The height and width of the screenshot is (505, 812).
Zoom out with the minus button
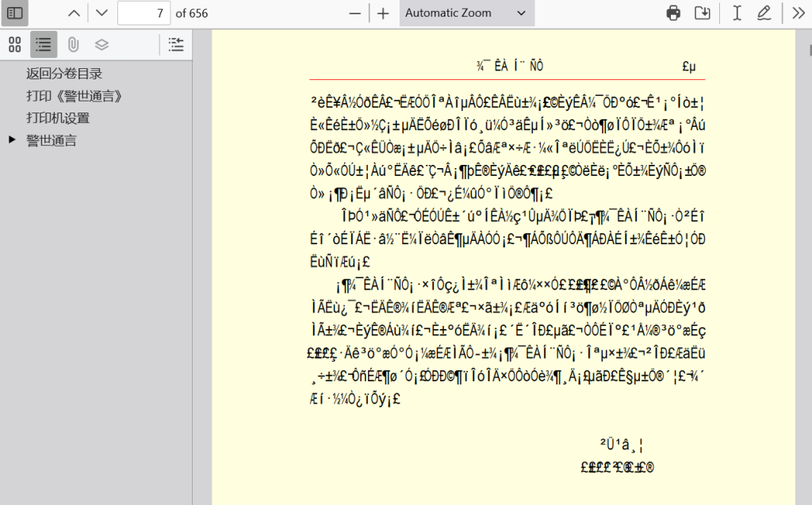[354, 13]
